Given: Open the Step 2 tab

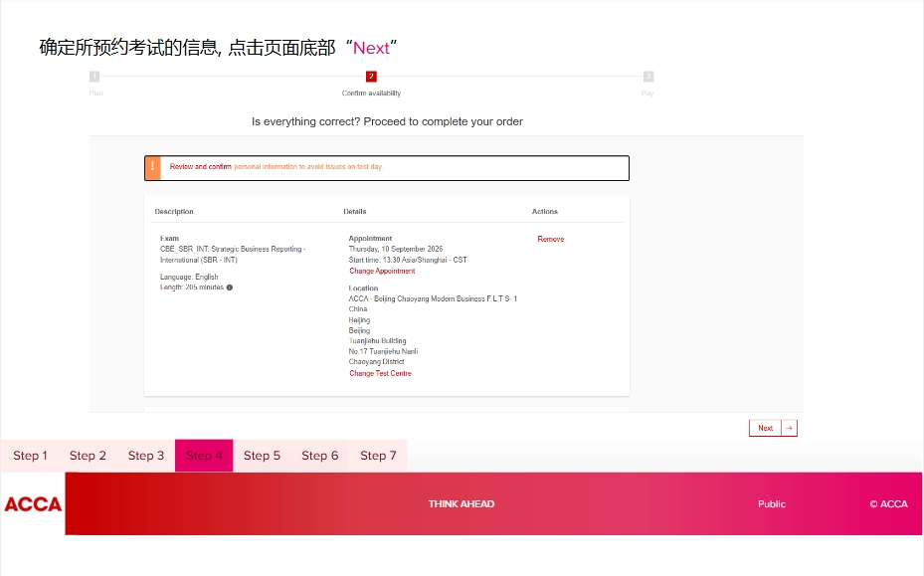Looking at the screenshot, I should point(88,456).
